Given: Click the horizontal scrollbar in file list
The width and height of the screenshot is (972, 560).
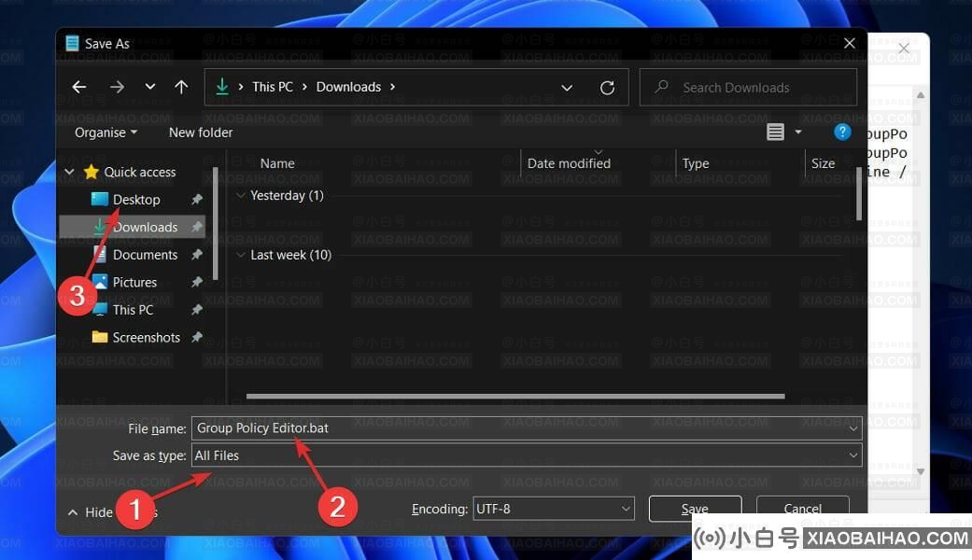Looking at the screenshot, I should (515, 396).
